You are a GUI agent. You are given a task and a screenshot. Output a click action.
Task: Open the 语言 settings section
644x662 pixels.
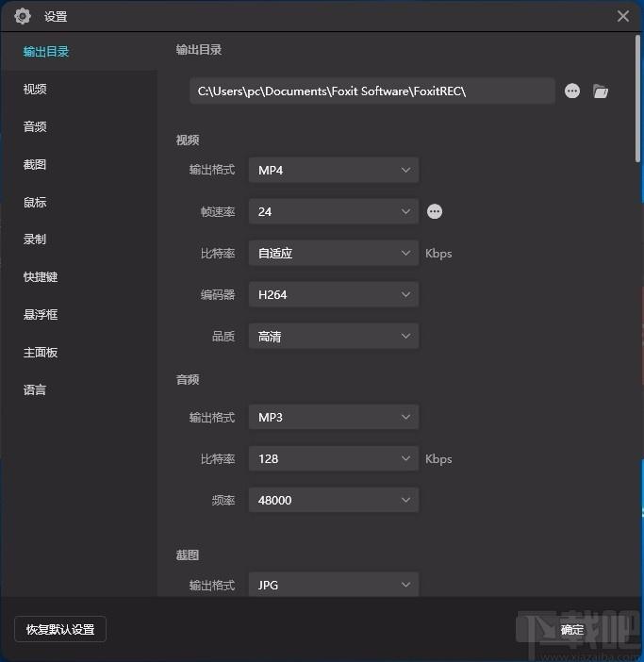(35, 389)
